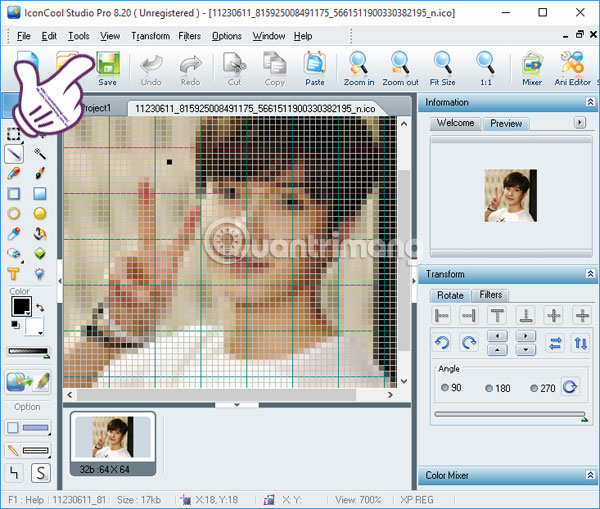
Task: Align image to left edge button
Action: pos(442,315)
